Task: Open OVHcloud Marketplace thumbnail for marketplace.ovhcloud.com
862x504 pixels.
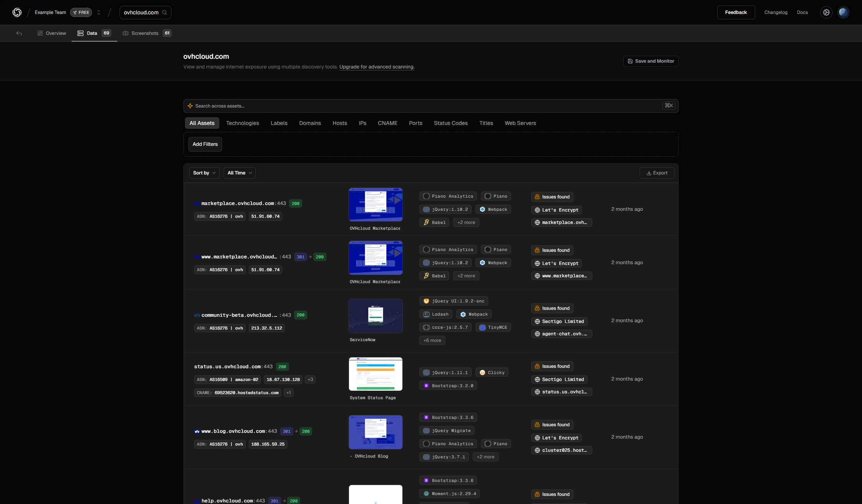Action: click(375, 205)
